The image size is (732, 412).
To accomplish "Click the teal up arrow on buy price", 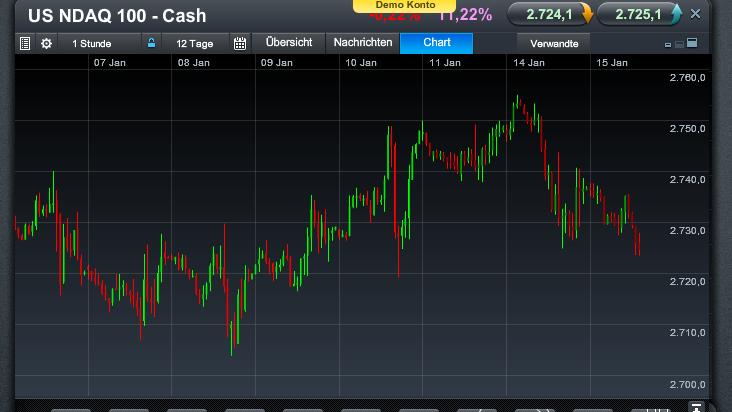I will click(676, 15).
